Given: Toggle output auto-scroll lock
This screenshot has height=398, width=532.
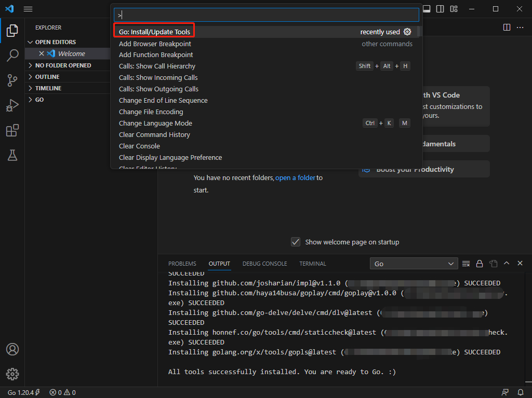Looking at the screenshot, I should [x=480, y=264].
